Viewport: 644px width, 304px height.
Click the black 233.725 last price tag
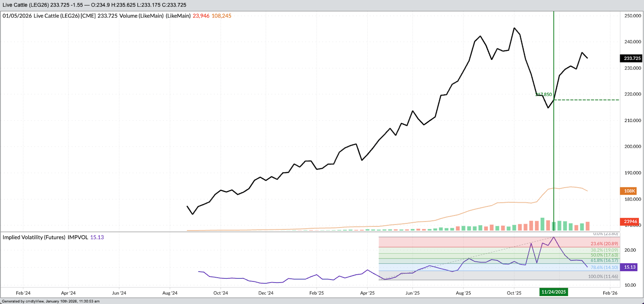tap(632, 58)
